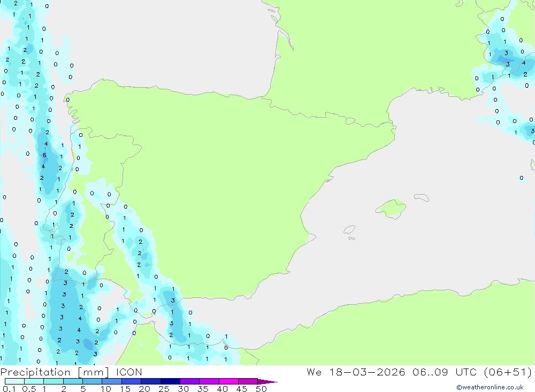The image size is (535, 392).
Task: Click the 25–30 mm navy legend swatch
Action: click(x=170, y=381)
